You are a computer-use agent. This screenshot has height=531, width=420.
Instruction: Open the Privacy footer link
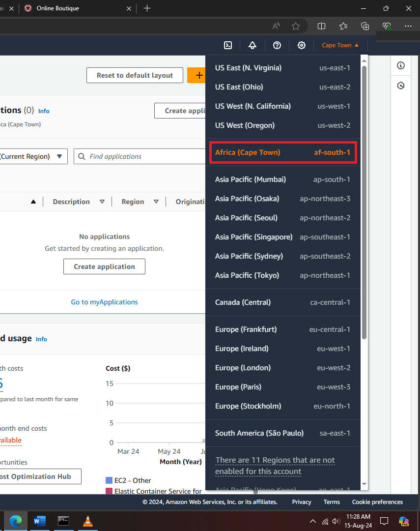coord(302,502)
